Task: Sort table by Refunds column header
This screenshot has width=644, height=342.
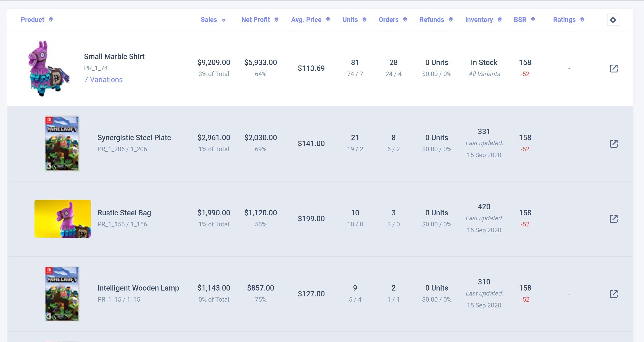Action: pyautogui.click(x=431, y=20)
